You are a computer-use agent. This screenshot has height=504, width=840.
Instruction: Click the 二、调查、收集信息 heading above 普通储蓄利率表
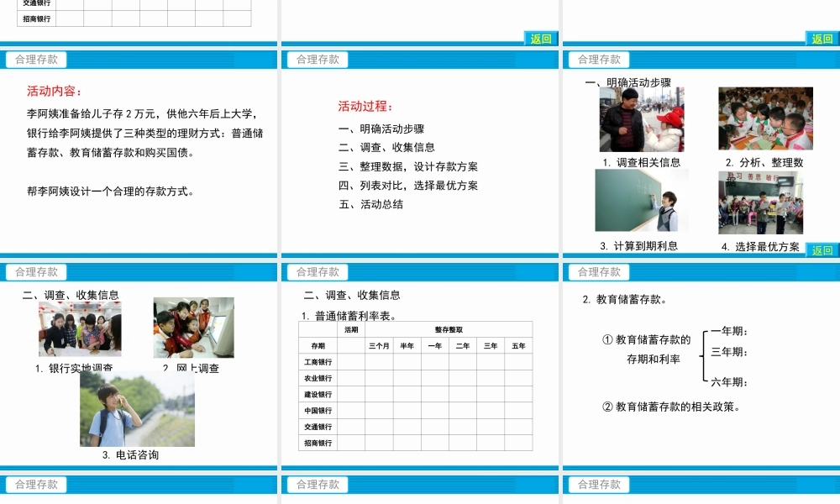pos(352,295)
